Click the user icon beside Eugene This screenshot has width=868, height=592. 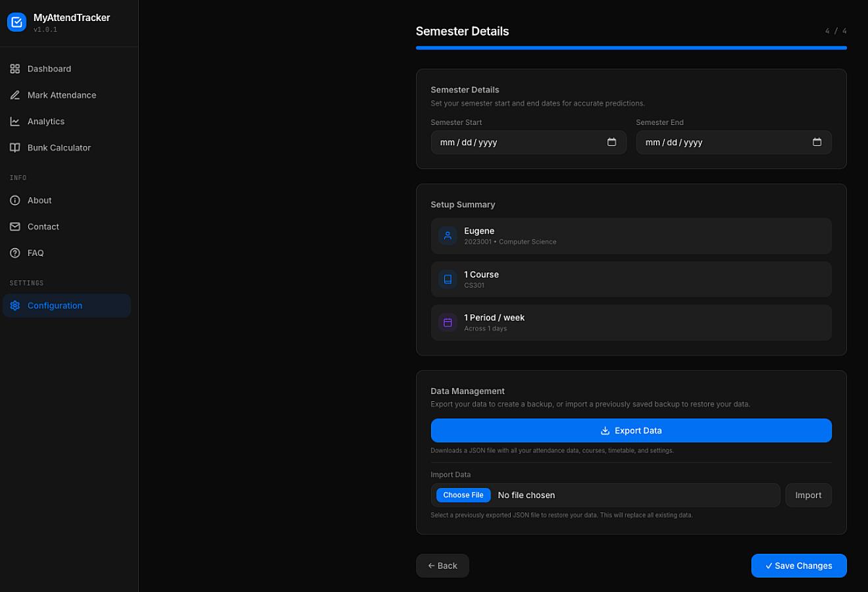pyautogui.click(x=447, y=235)
